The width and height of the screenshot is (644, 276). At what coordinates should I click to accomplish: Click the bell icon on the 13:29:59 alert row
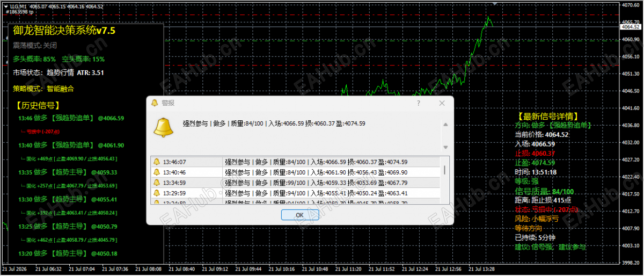[157, 193]
